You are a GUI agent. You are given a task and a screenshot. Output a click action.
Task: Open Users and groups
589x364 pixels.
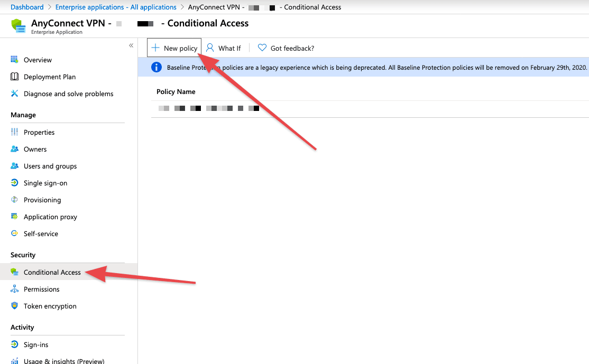point(50,166)
